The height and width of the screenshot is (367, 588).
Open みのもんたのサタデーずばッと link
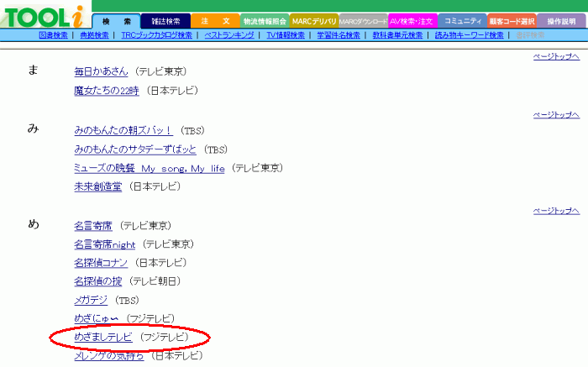click(135, 149)
